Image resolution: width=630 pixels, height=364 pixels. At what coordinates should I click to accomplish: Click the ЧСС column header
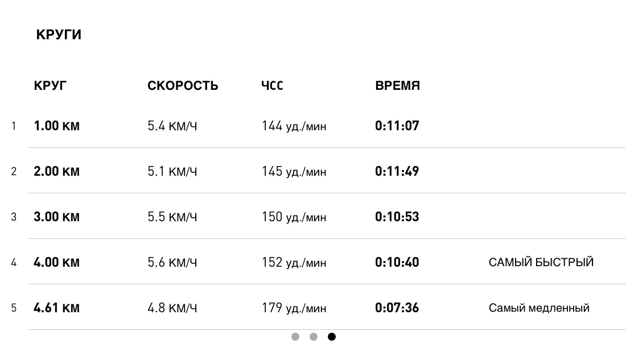272,86
